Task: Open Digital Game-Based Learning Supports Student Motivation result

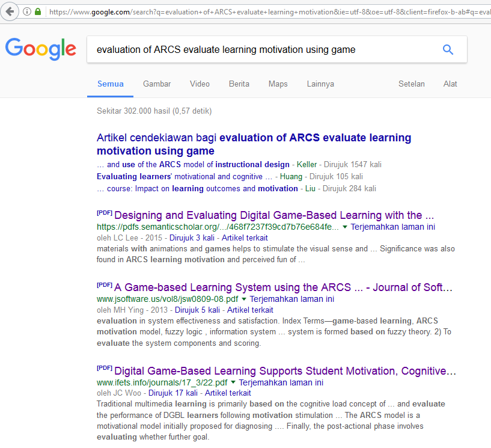Action: coord(285,371)
